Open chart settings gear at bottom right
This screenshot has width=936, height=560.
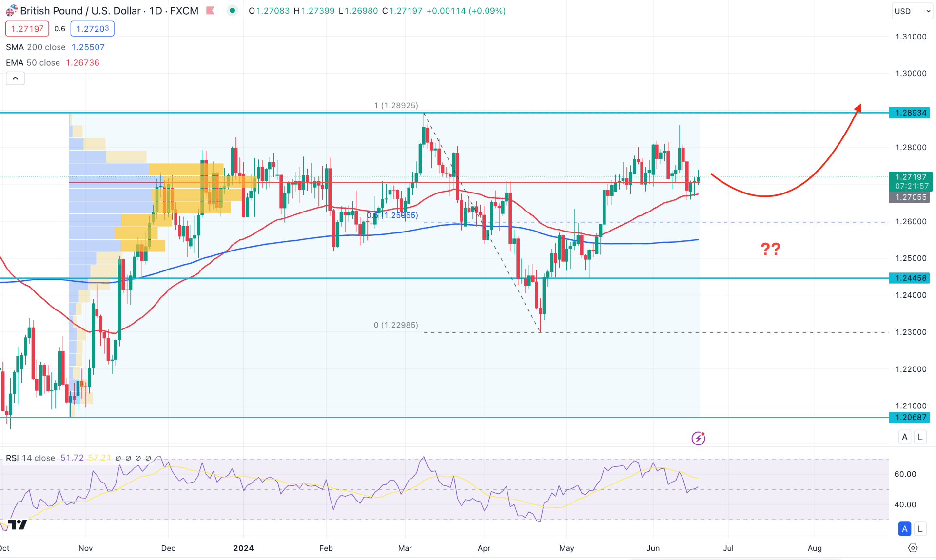[913, 548]
